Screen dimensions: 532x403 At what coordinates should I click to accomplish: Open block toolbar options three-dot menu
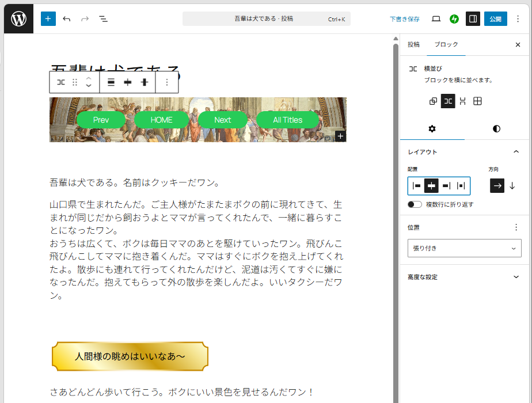[167, 82]
